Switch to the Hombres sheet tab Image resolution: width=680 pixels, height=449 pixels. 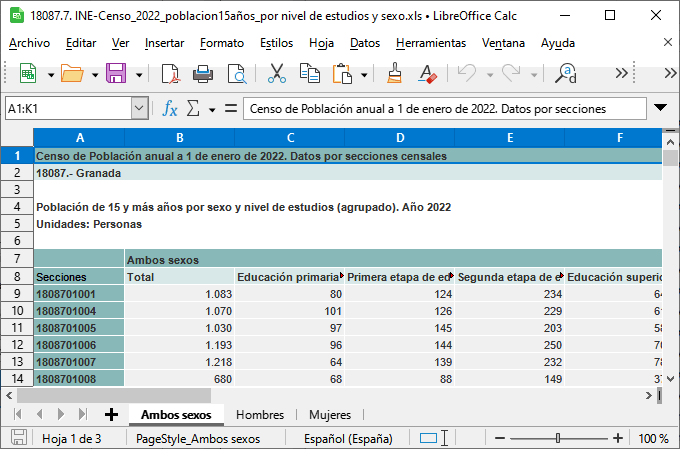(x=260, y=414)
